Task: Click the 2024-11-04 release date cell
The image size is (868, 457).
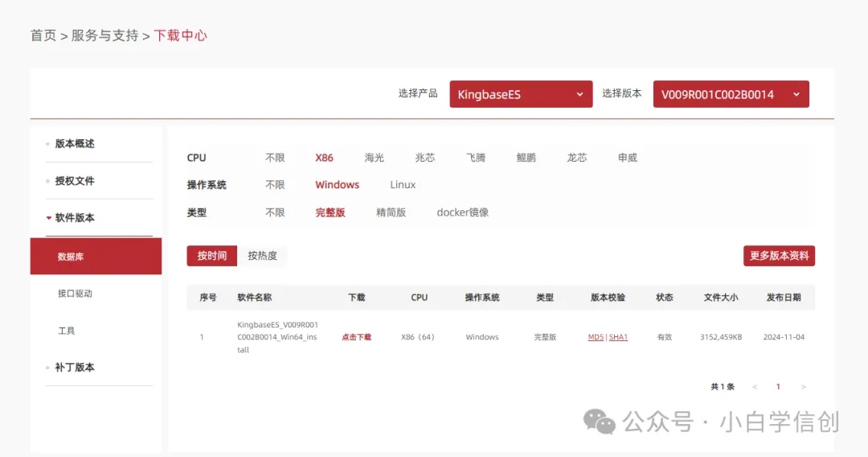Action: (x=784, y=337)
